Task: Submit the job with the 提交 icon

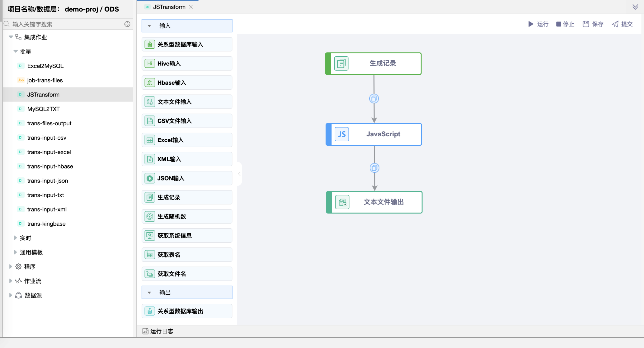Action: (x=615, y=24)
